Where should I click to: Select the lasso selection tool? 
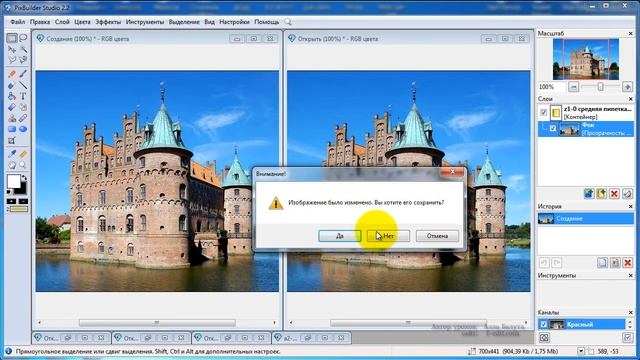tap(23, 38)
